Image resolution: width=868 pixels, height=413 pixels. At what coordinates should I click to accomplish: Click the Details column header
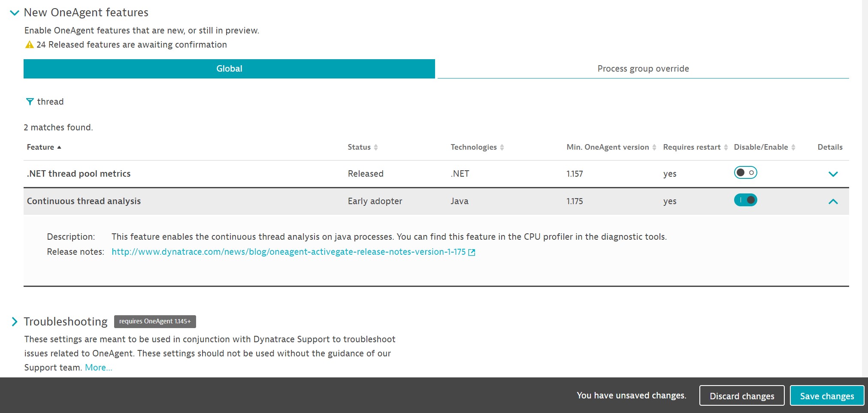tap(830, 147)
